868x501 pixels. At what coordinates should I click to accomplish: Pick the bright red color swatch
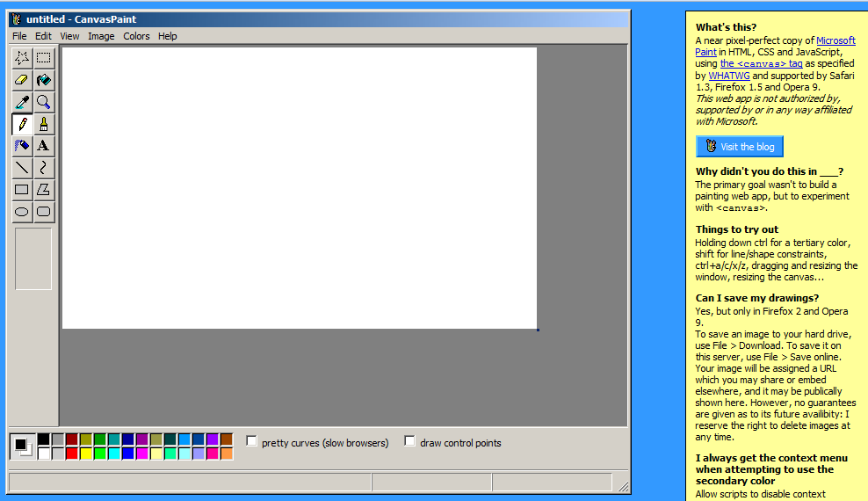[x=72, y=454]
